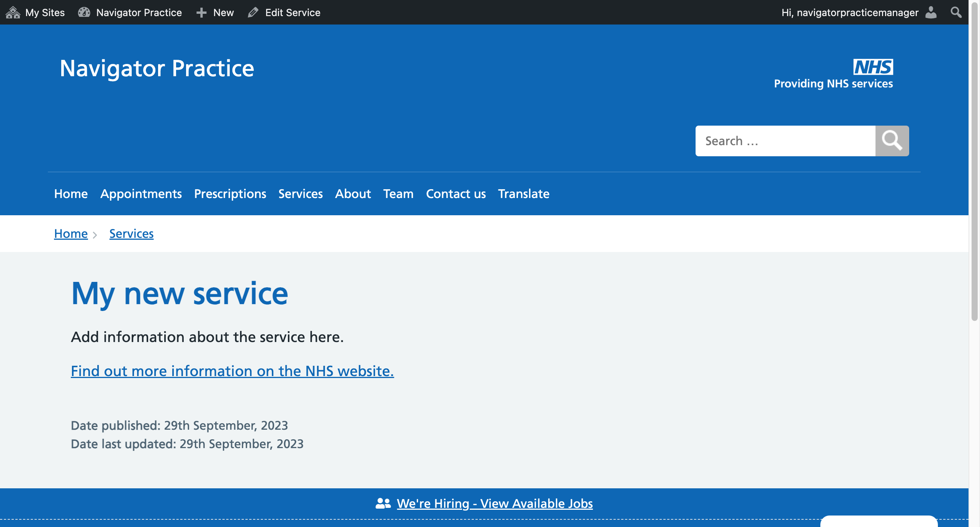980x527 pixels.
Task: Open the user avatar icon in admin bar
Action: [931, 13]
